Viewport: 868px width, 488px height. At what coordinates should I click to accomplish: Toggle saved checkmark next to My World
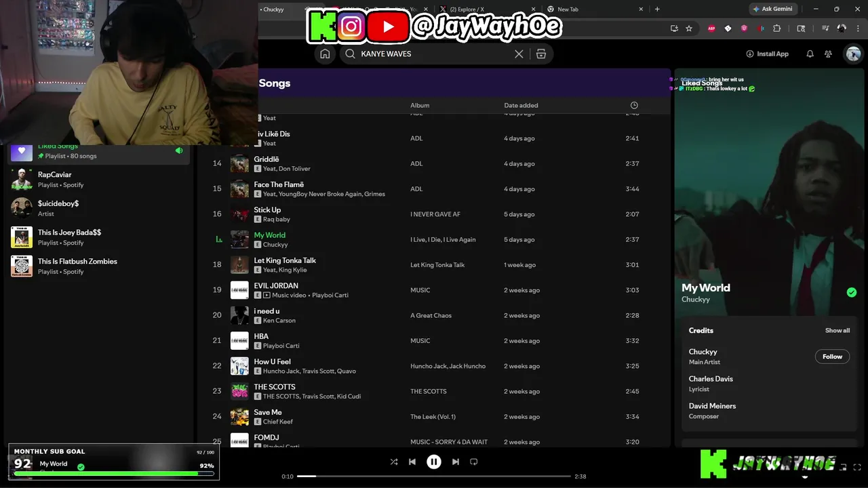(x=852, y=292)
